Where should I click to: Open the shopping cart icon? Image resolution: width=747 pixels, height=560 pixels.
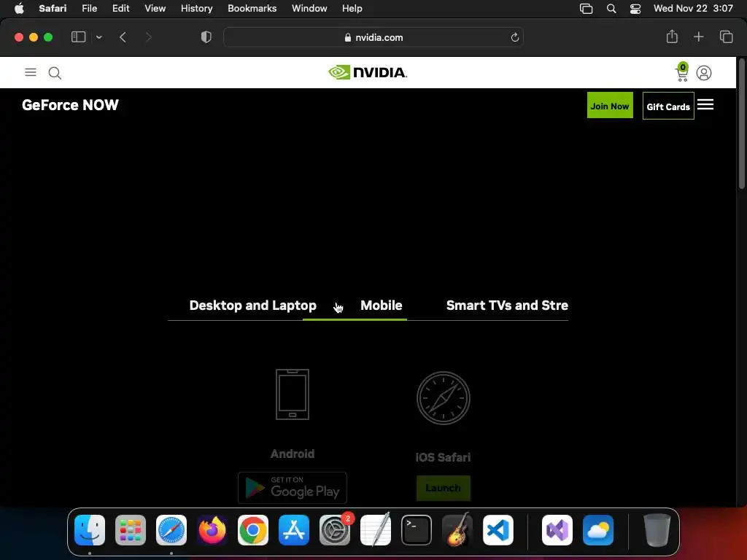coord(682,72)
